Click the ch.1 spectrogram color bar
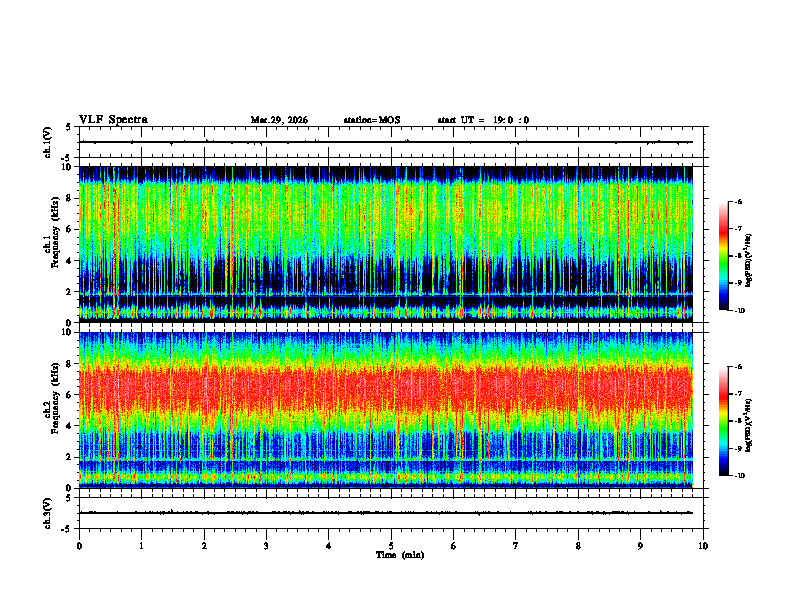Viewport: 792px width, 612px height. click(x=724, y=256)
